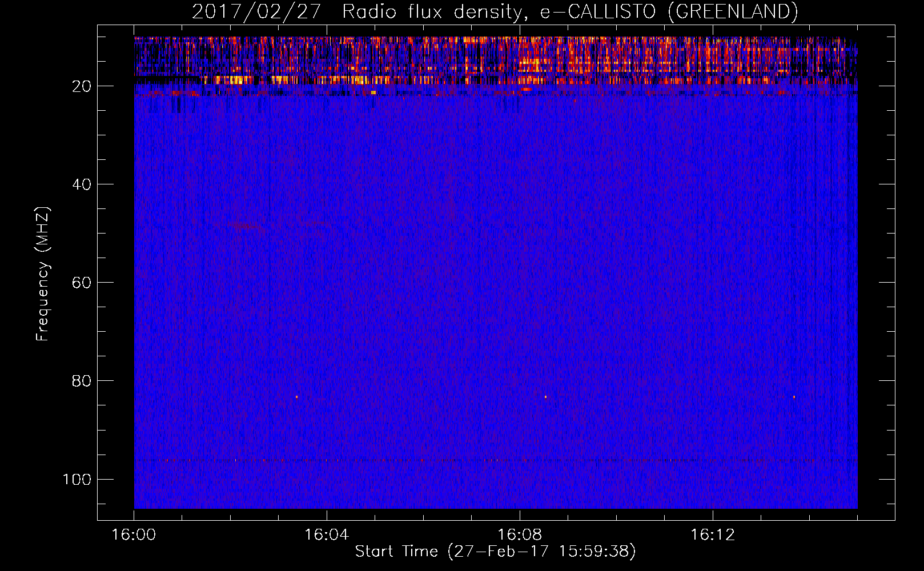924x571 pixels.
Task: Click the 40 frequency tick label
Action: [82, 184]
